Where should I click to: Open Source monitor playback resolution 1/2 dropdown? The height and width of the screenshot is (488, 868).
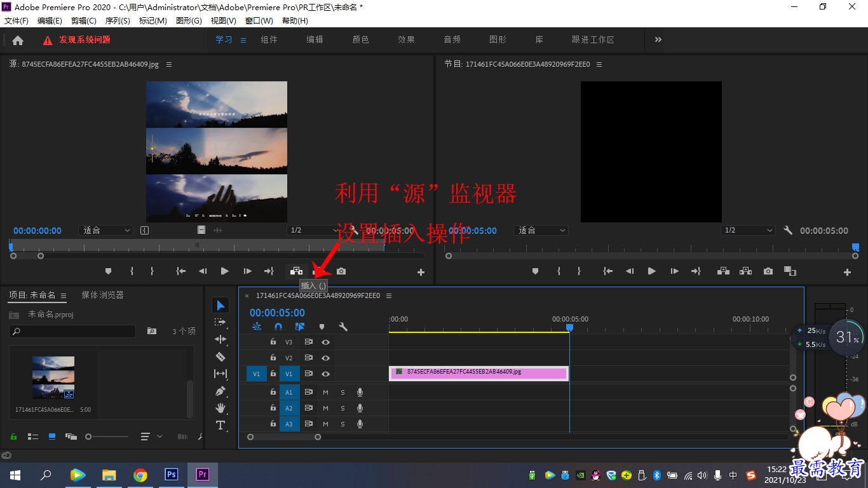point(314,230)
